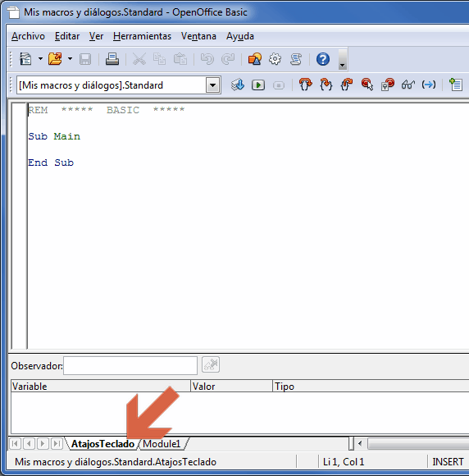
Task: Click the status text Mis macros y diálogos.Standard.AtajosTeclado
Action: pos(116,462)
